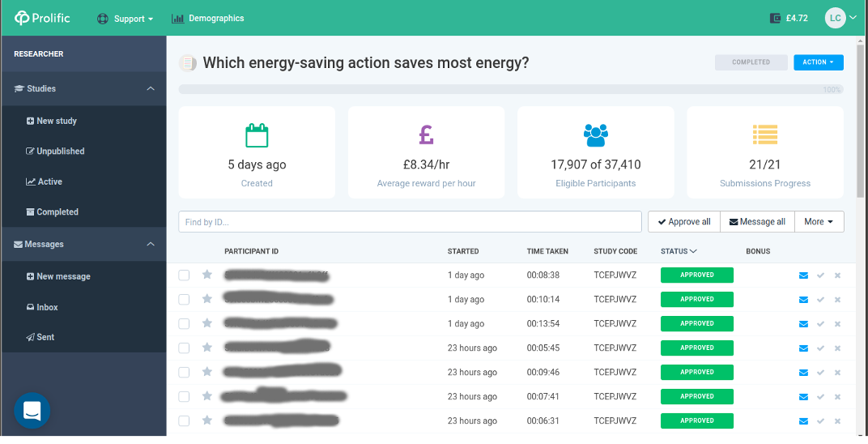
Task: Click the Prolific logo in the header
Action: [x=42, y=18]
